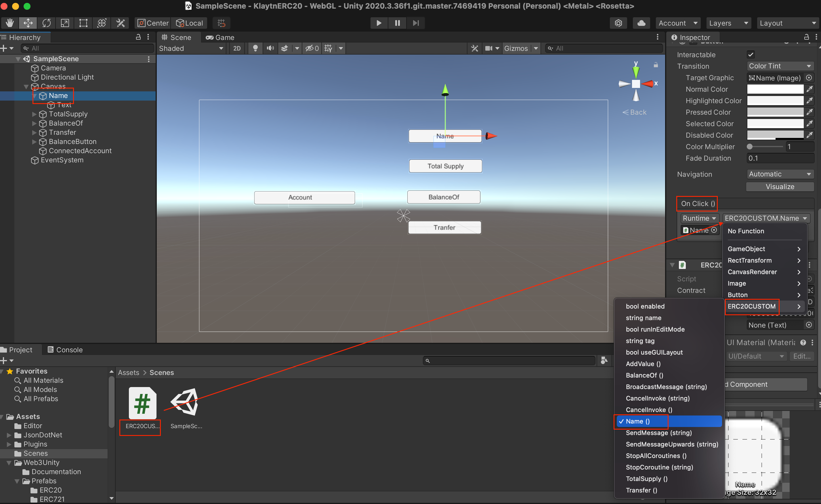
Task: Select the Hand tool in toolbar
Action: click(10, 23)
